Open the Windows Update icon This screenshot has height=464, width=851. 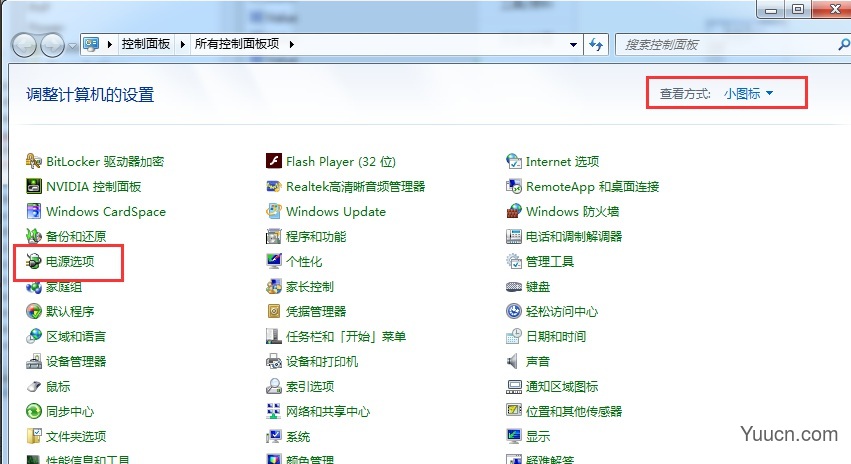pyautogui.click(x=274, y=211)
